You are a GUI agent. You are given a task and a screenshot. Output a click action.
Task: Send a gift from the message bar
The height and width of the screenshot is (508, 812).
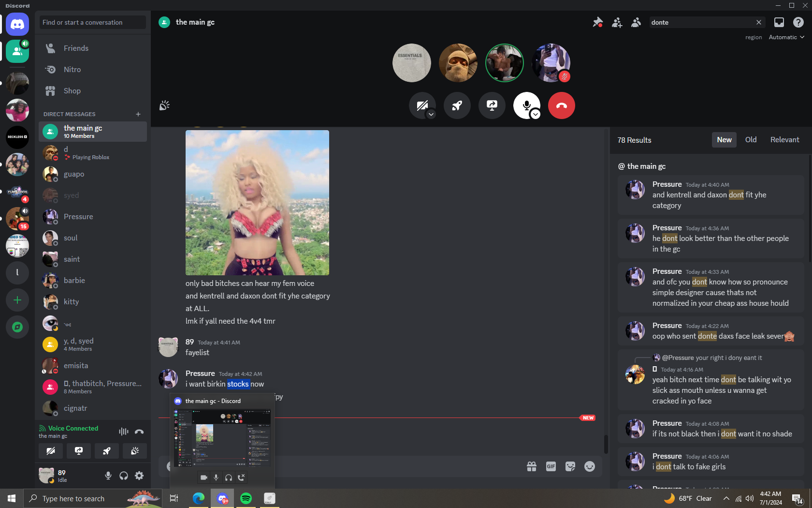coord(532,466)
